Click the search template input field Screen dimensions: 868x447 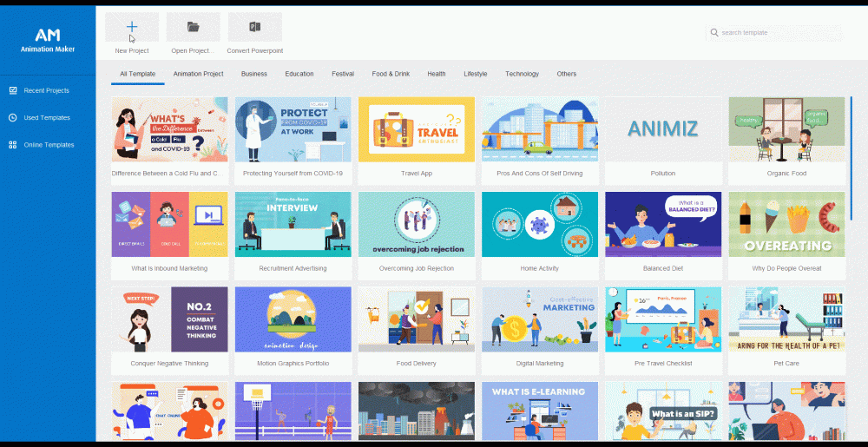[x=777, y=33]
